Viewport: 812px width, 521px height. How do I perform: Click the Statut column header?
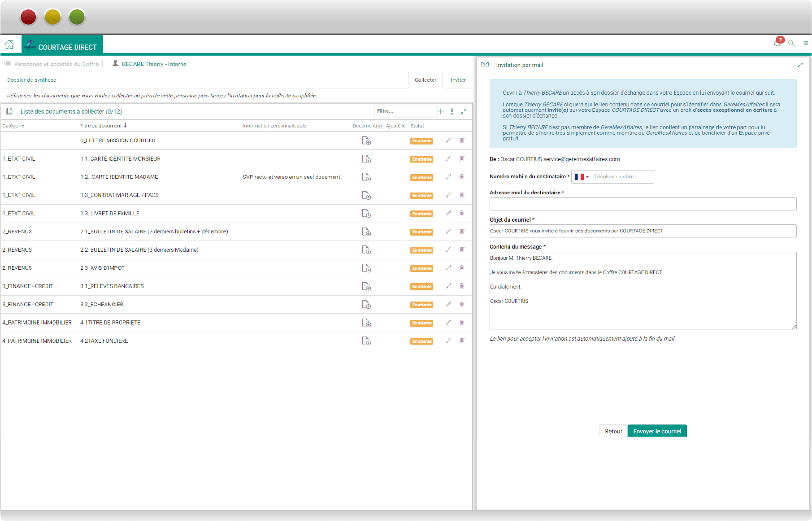point(417,126)
